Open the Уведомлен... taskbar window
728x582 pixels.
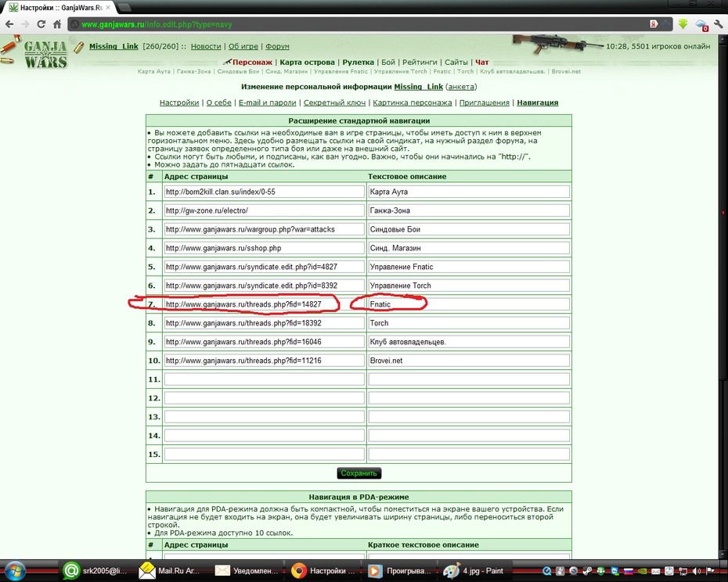click(x=247, y=571)
